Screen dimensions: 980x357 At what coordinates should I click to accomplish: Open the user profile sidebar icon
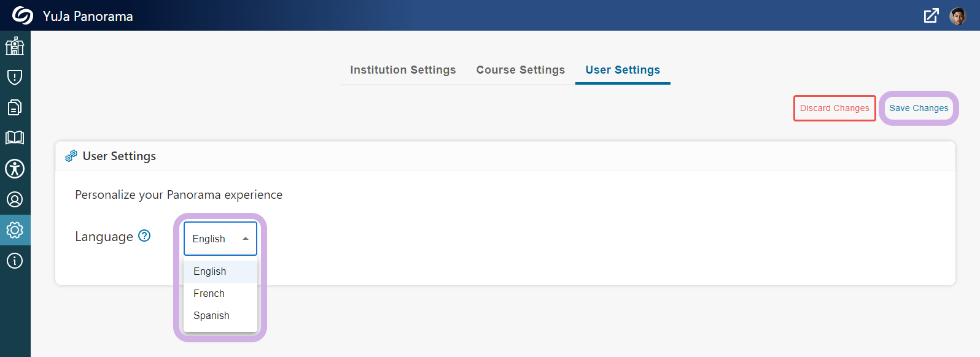[x=15, y=199]
